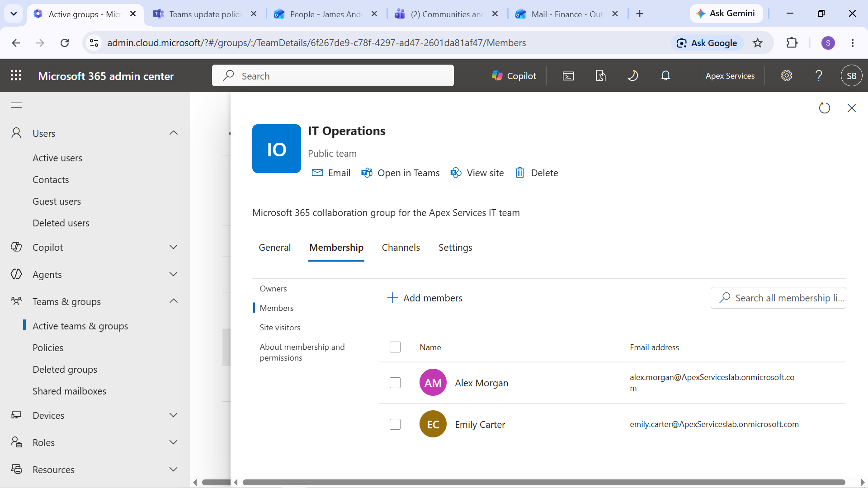Select all members with header checkbox
Image resolution: width=868 pixels, height=488 pixels.
coord(395,347)
